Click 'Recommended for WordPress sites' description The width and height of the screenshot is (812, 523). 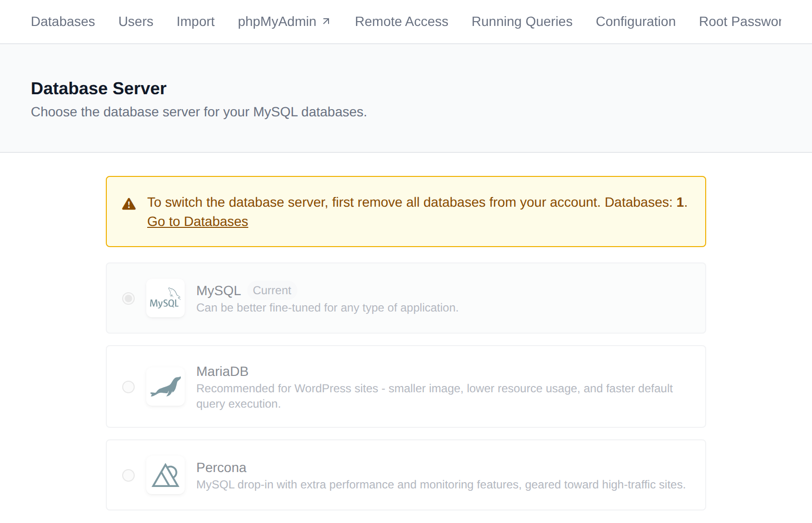click(x=434, y=396)
